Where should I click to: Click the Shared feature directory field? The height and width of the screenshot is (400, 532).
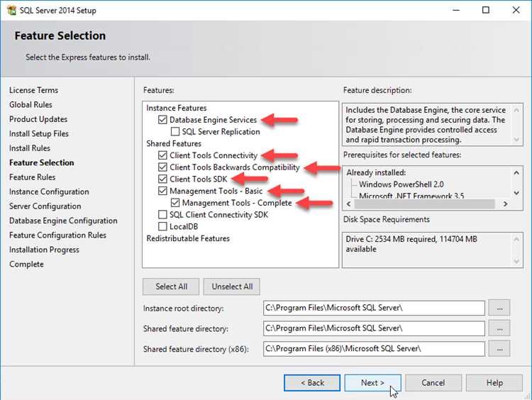(x=374, y=328)
